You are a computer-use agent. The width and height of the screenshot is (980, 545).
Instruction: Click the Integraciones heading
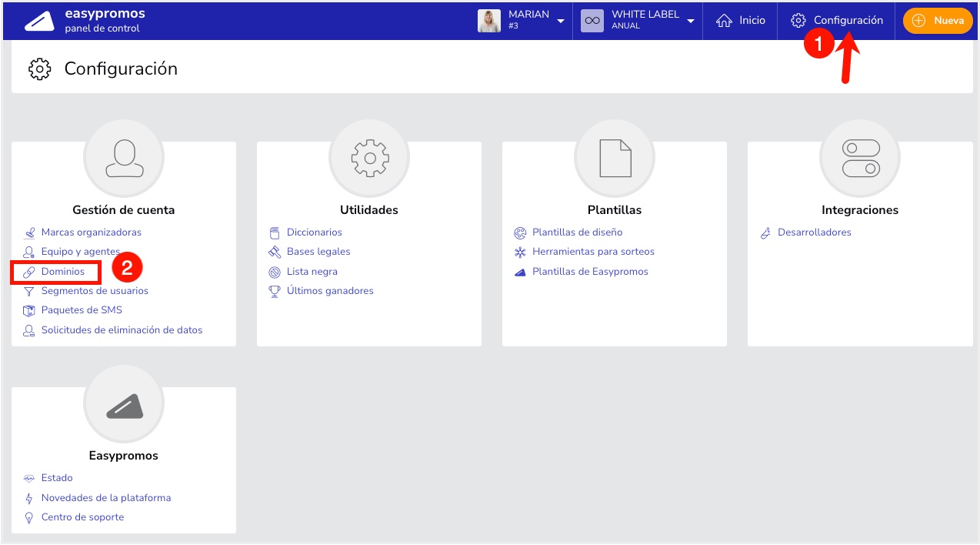(860, 210)
